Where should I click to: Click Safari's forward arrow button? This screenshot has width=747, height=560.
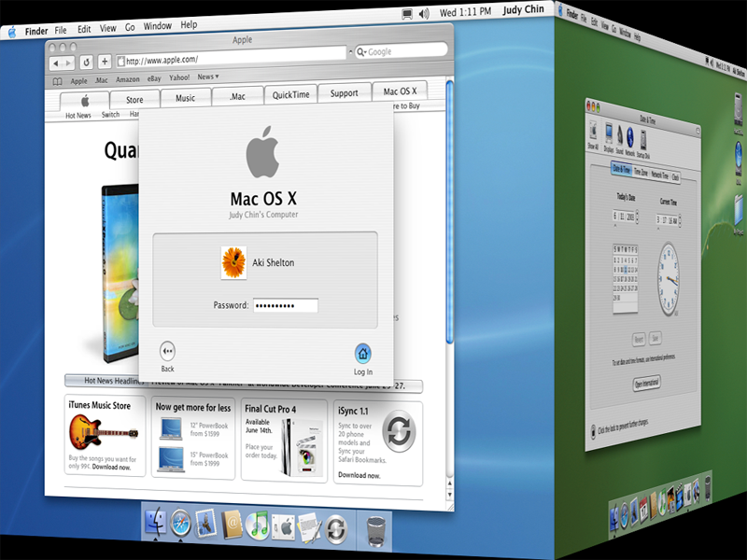point(68,63)
